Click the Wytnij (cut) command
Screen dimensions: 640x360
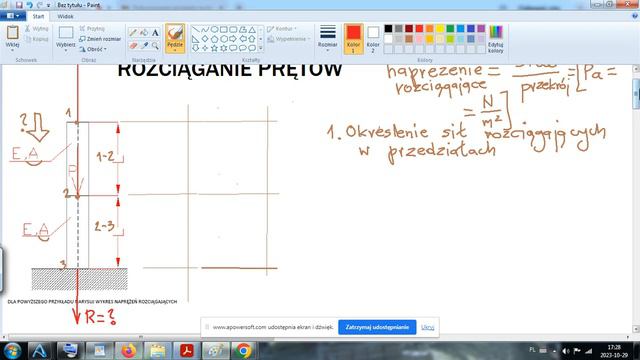[36, 29]
